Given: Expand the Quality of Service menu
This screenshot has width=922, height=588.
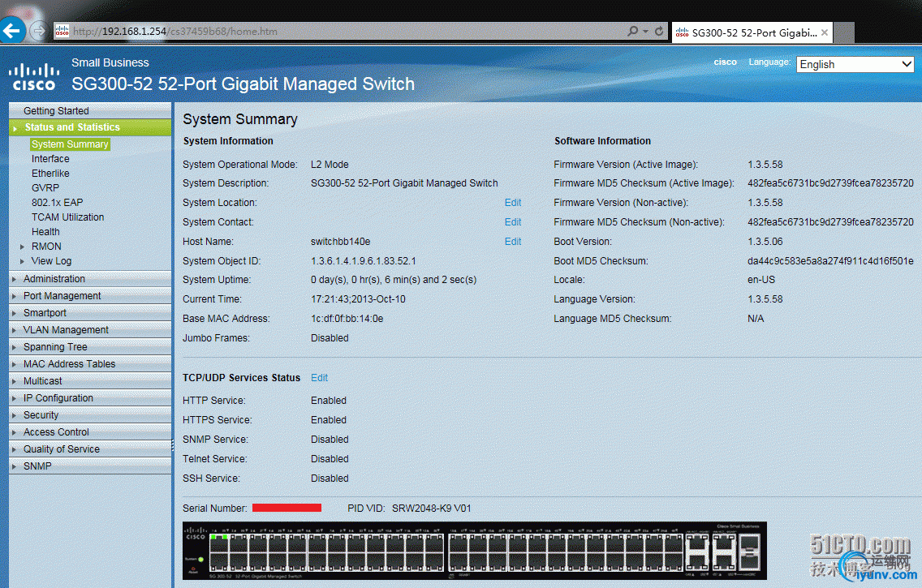Looking at the screenshot, I should click(90, 449).
